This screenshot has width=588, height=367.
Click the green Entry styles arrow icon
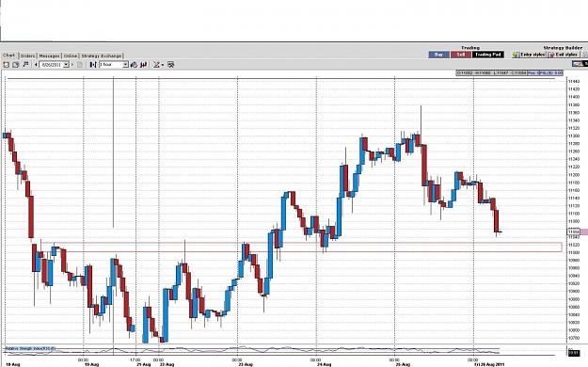(x=516, y=55)
